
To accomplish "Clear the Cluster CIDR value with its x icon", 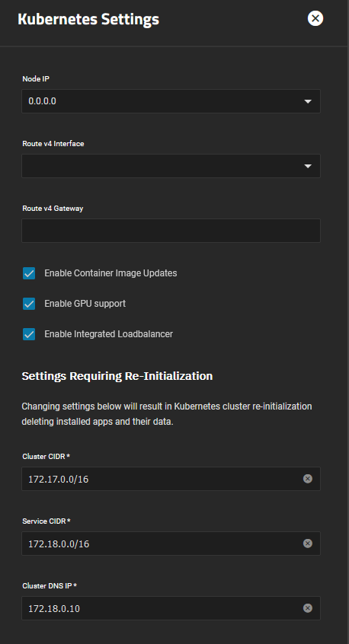I will 308,479.
